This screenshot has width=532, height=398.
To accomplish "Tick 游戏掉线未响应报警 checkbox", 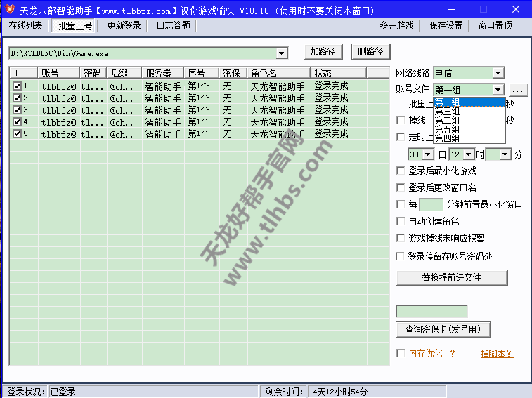I will coord(401,238).
